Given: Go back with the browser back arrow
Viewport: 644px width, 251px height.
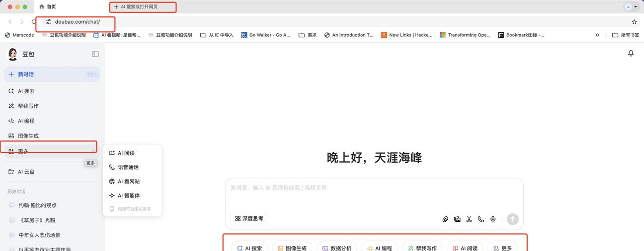Looking at the screenshot, I should tap(10, 22).
